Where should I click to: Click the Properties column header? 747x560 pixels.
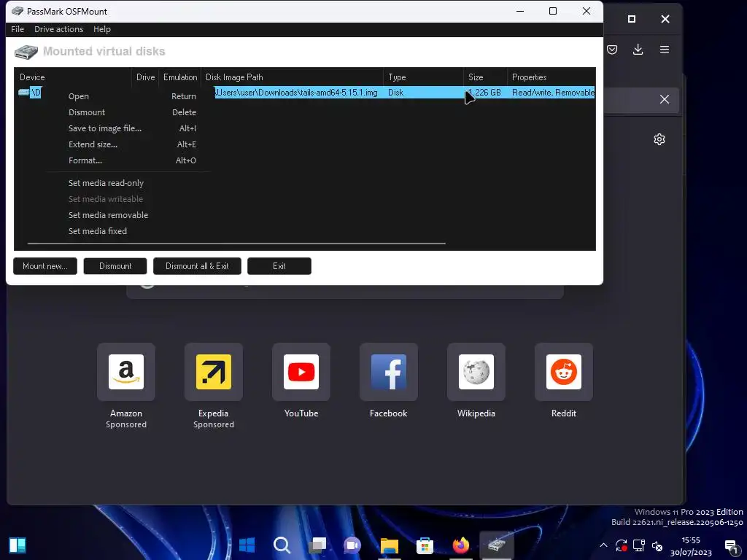[x=551, y=77]
